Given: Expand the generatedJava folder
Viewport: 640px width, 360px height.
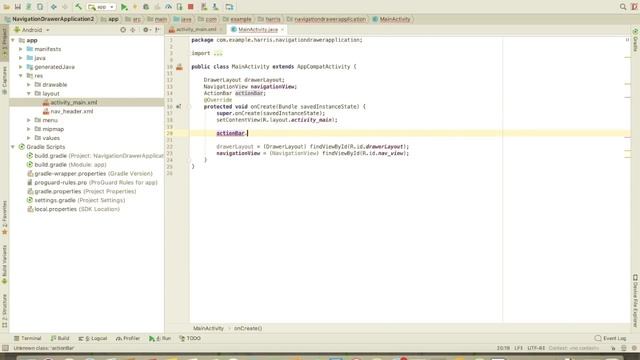Looking at the screenshot, I should pos(21,67).
